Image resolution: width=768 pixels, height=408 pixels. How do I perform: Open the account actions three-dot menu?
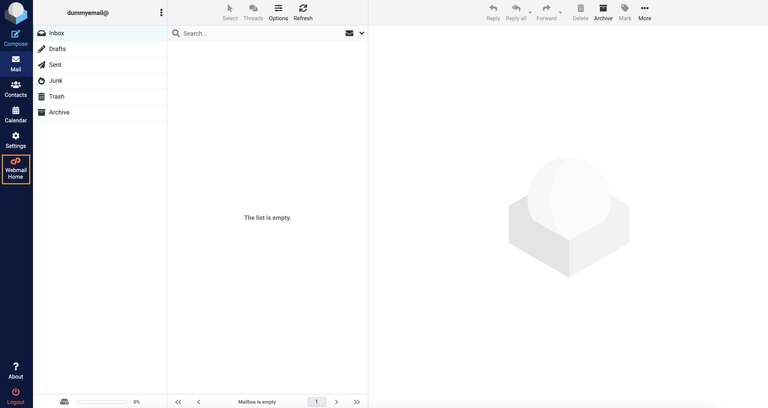(161, 13)
